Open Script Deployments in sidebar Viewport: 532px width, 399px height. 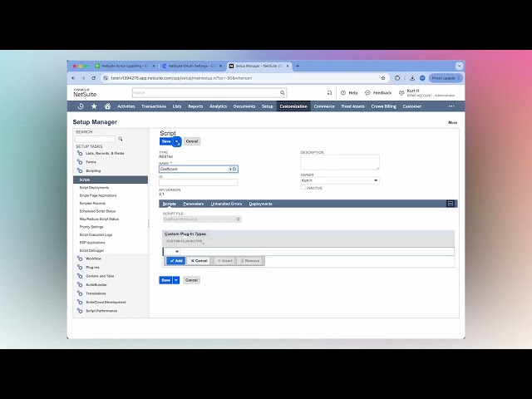[x=94, y=188]
